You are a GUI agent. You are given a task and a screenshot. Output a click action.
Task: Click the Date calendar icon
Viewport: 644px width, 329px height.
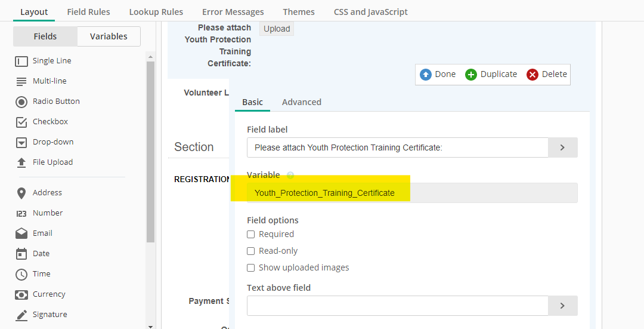click(x=21, y=254)
